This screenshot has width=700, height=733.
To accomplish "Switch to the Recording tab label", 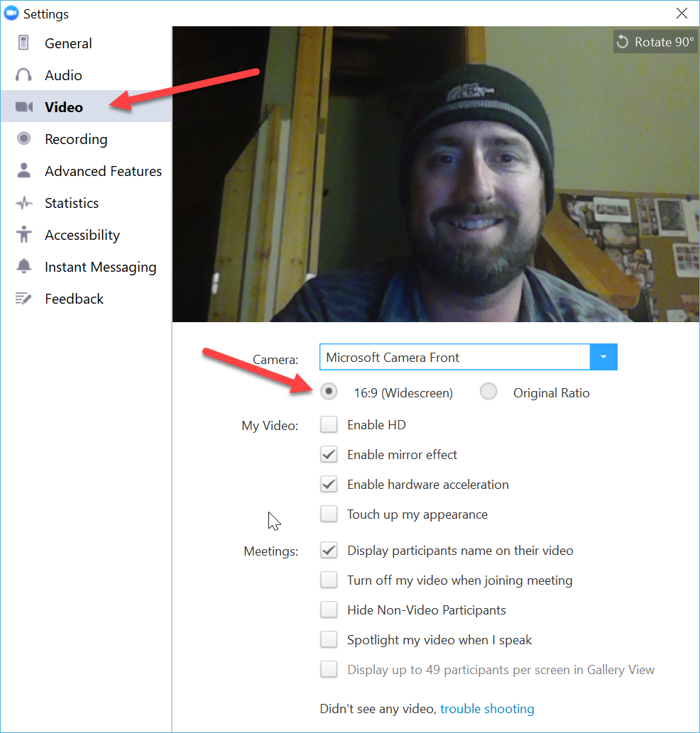I will (x=76, y=139).
